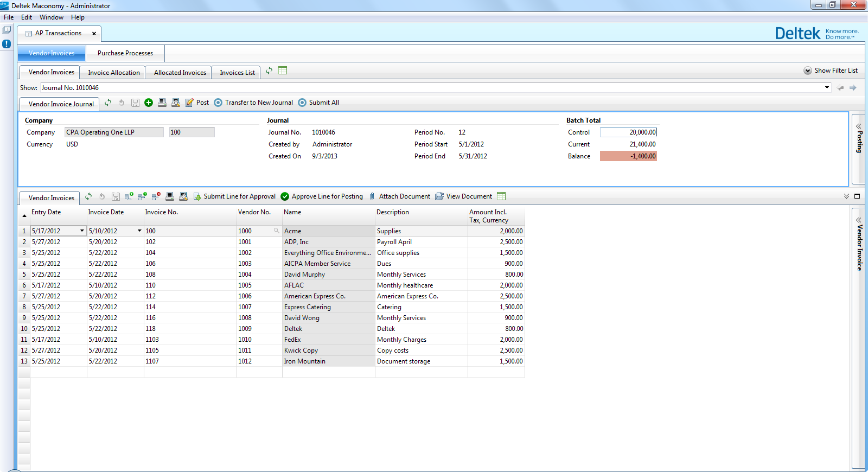Click the Attach Document paperclip icon
This screenshot has height=472, width=868.
(372, 196)
